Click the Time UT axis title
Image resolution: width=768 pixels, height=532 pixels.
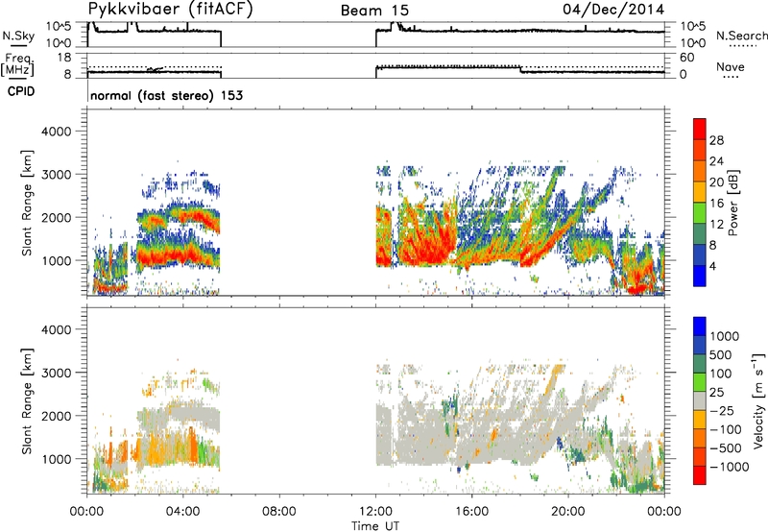tap(375, 525)
